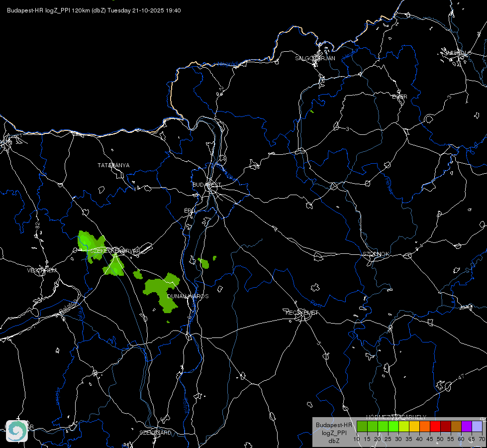Click the SZEKSZARD city label
Image resolution: width=487 pixels, height=448 pixels.
coord(155,433)
